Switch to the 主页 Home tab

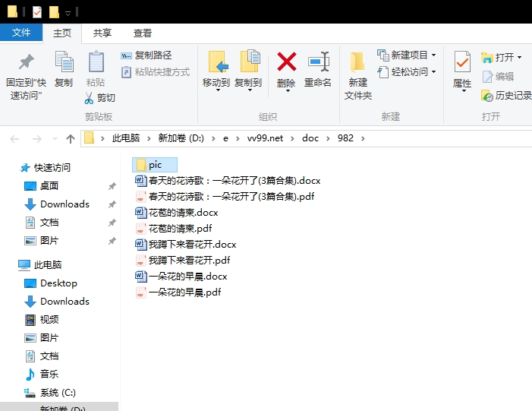coord(62,33)
